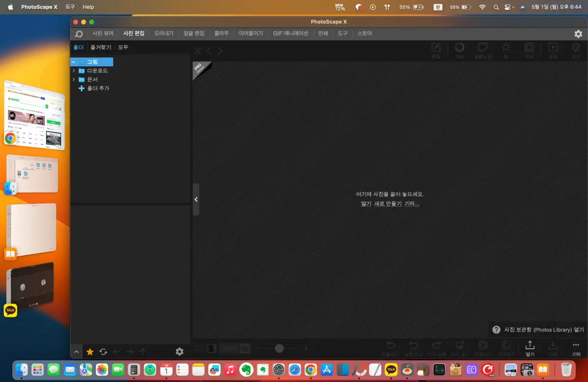This screenshot has height=382, width=588.
Task: Open KakaoTalk in the Dock
Action: pos(391,369)
